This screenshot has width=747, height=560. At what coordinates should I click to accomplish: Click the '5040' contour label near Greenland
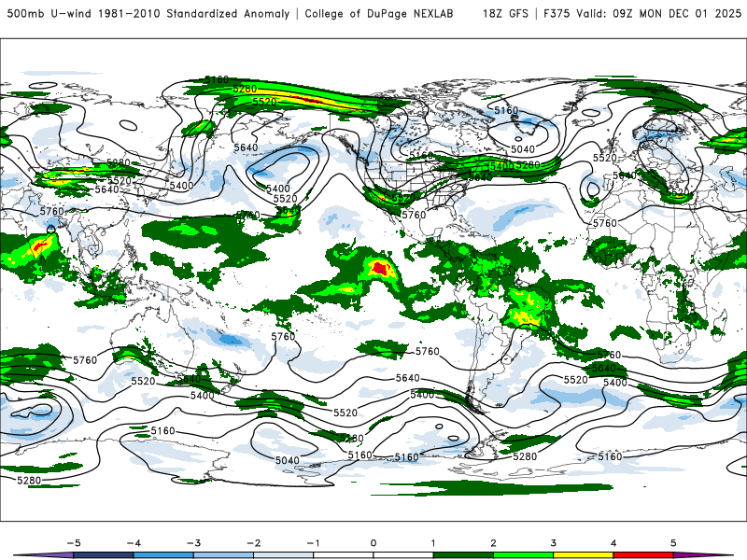(x=523, y=149)
